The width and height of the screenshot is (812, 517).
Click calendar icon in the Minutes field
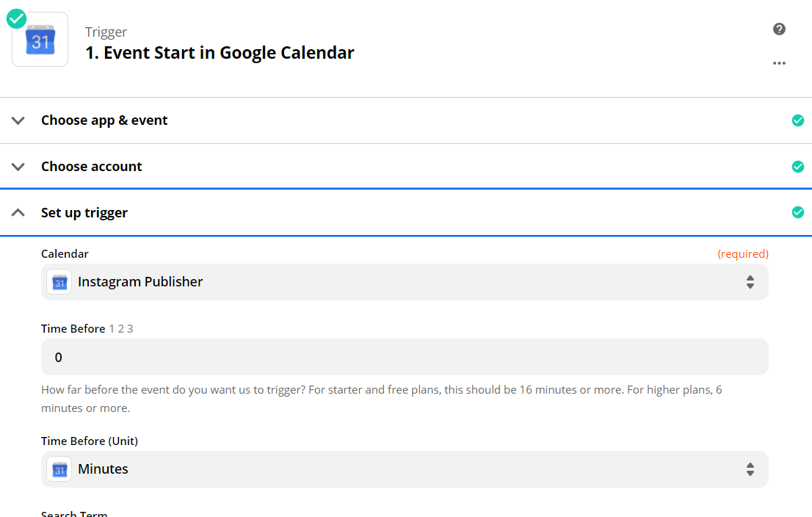pyautogui.click(x=59, y=469)
